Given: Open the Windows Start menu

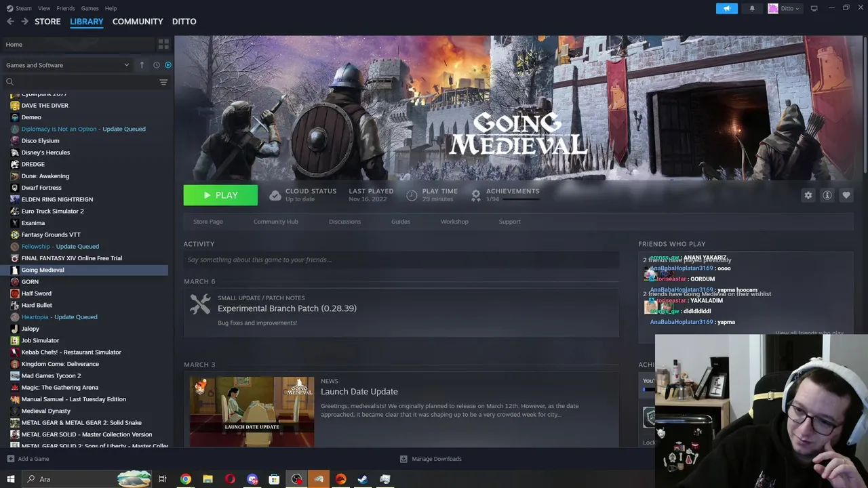Looking at the screenshot, I should coord(10,479).
